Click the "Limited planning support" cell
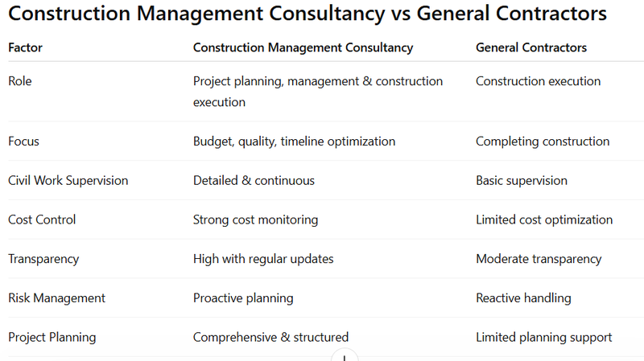 [543, 338]
